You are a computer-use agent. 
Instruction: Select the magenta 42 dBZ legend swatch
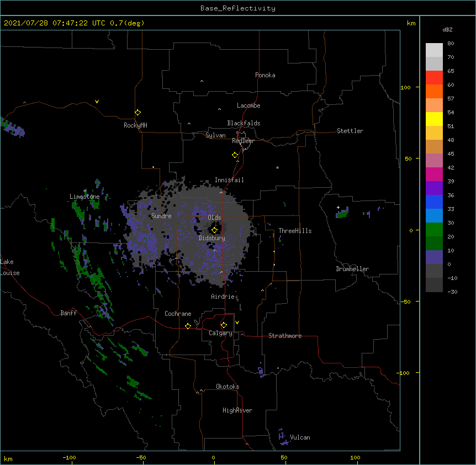[x=434, y=174]
